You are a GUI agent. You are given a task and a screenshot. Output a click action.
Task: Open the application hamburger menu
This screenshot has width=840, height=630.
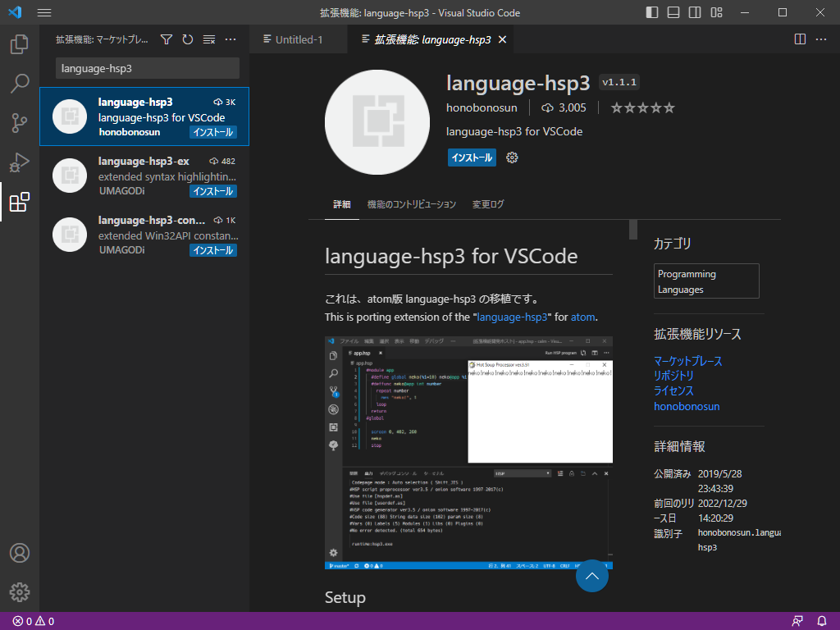coord(44,12)
